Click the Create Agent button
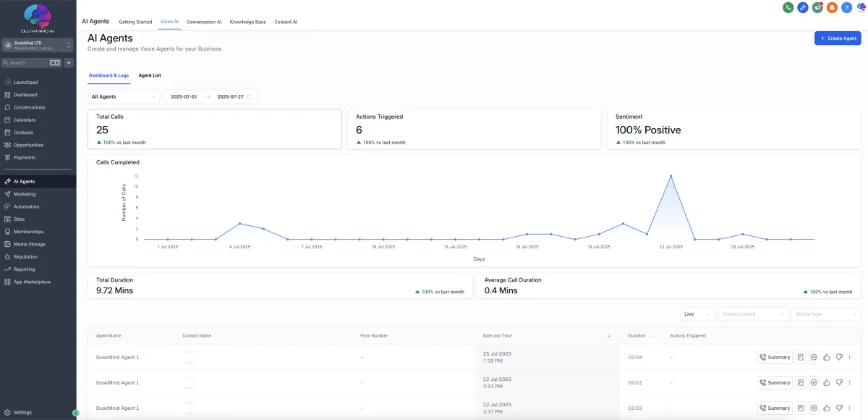Screen dimensions: 868x420 838,38
